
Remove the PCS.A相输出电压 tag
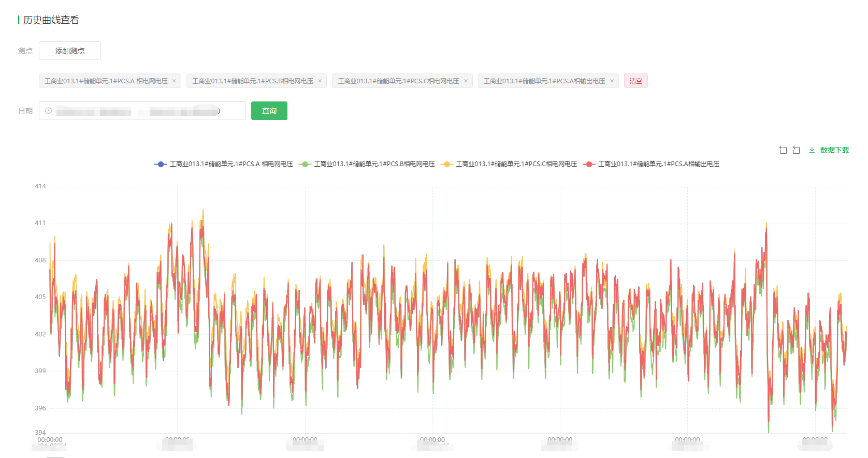click(612, 81)
